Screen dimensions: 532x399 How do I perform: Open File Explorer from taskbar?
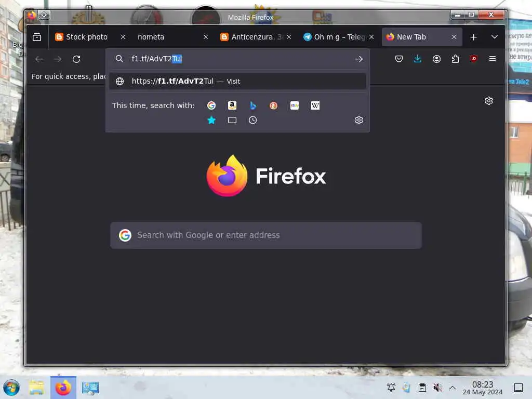point(37,388)
